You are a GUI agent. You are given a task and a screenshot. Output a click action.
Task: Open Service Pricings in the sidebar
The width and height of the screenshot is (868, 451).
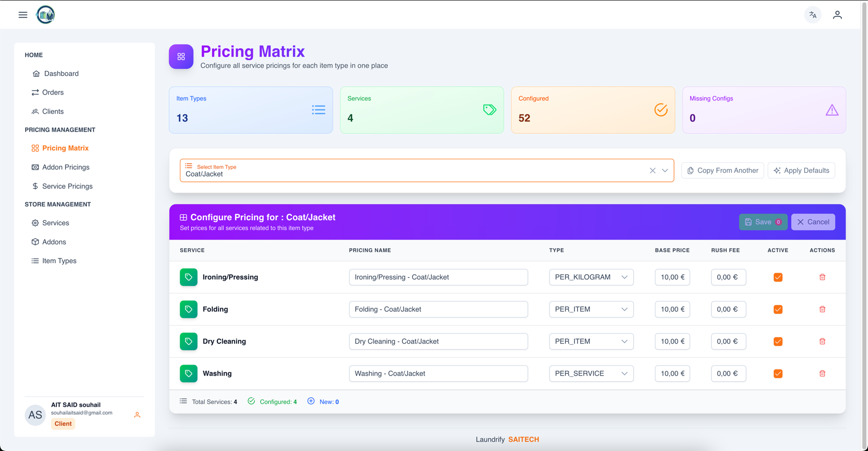pyautogui.click(x=62, y=186)
